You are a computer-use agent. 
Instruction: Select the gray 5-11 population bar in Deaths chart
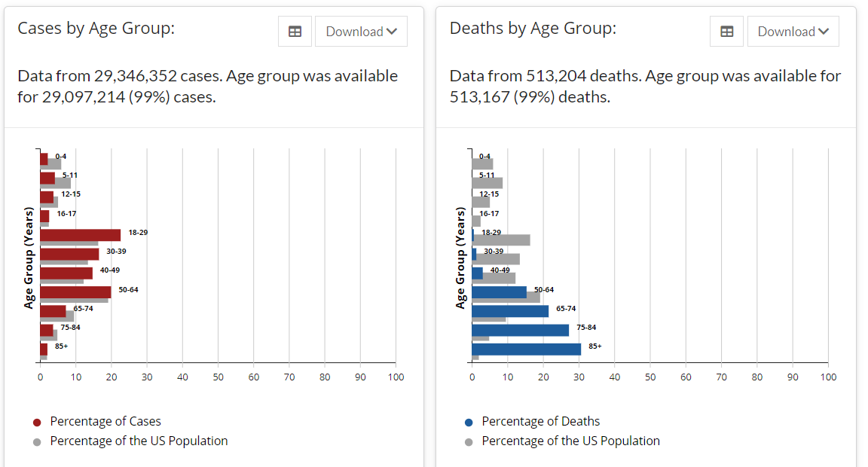point(487,183)
